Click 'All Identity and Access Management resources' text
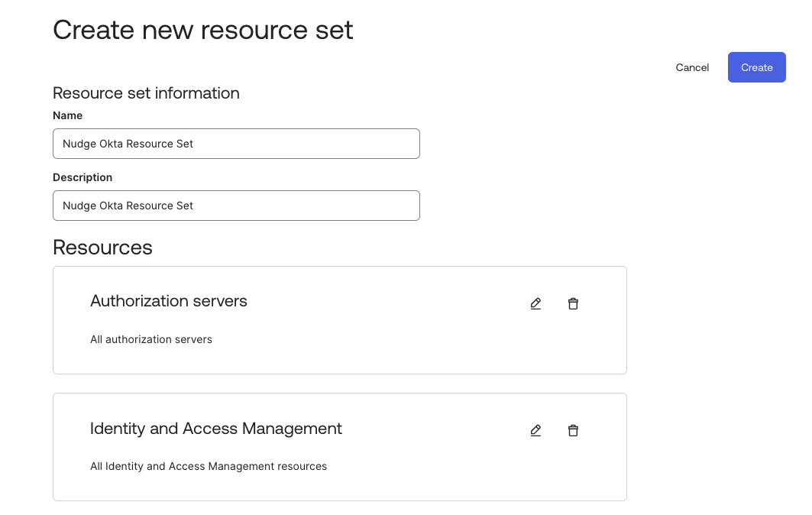The width and height of the screenshot is (812, 515). pyautogui.click(x=209, y=466)
